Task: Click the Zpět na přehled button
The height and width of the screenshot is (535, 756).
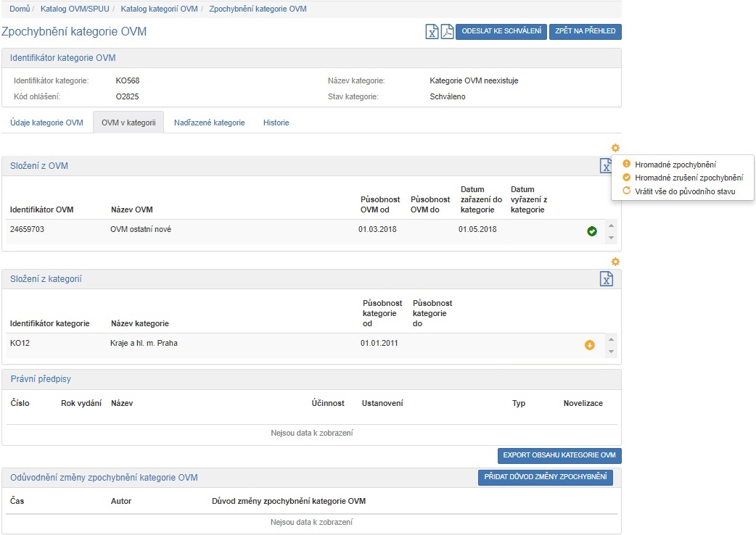Action: pyautogui.click(x=585, y=32)
